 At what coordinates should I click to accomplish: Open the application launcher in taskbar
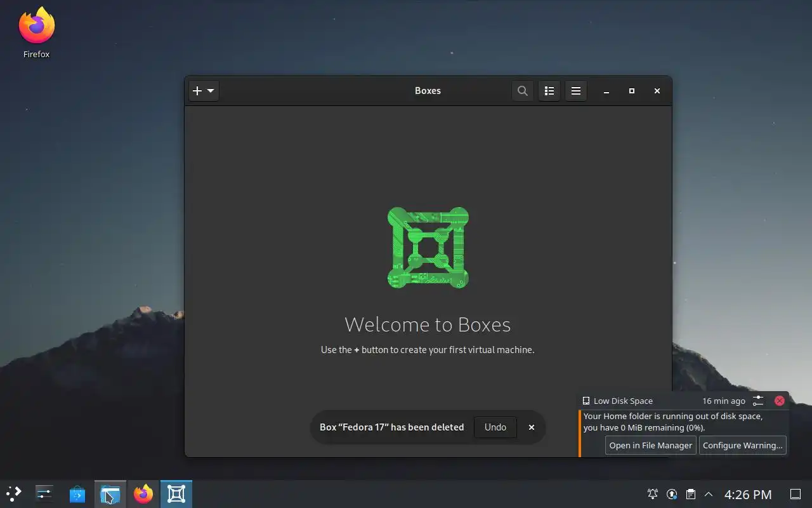14,494
